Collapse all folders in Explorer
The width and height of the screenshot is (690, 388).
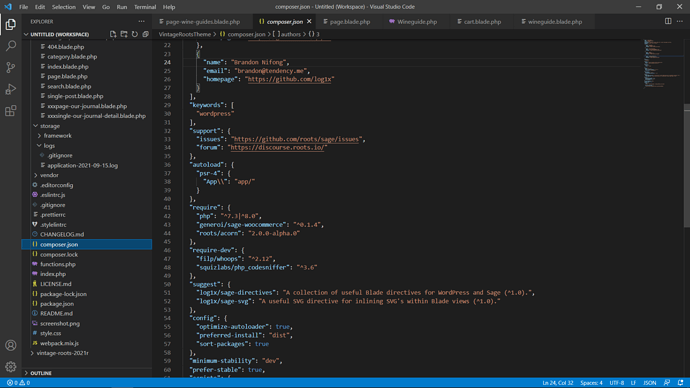[145, 34]
